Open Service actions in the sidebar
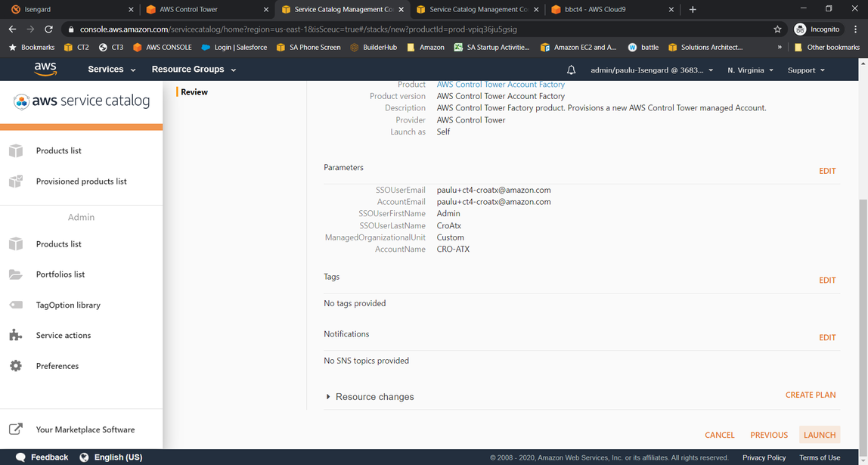Image resolution: width=868 pixels, height=465 pixels. tap(63, 336)
